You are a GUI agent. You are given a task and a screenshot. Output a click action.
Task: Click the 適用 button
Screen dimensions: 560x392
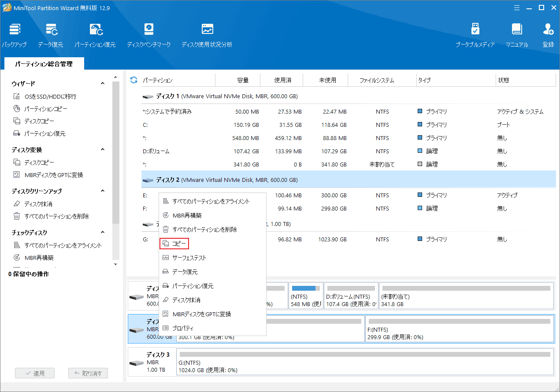coord(35,373)
